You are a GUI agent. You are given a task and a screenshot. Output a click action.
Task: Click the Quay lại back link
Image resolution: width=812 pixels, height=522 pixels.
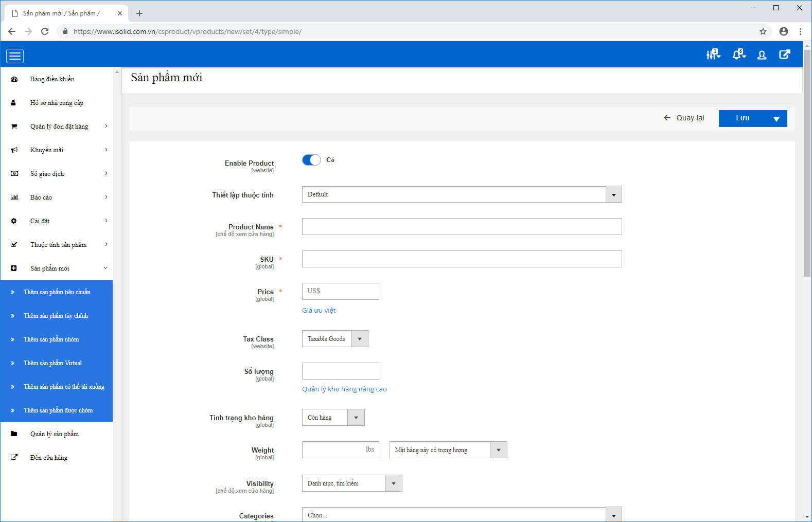684,118
